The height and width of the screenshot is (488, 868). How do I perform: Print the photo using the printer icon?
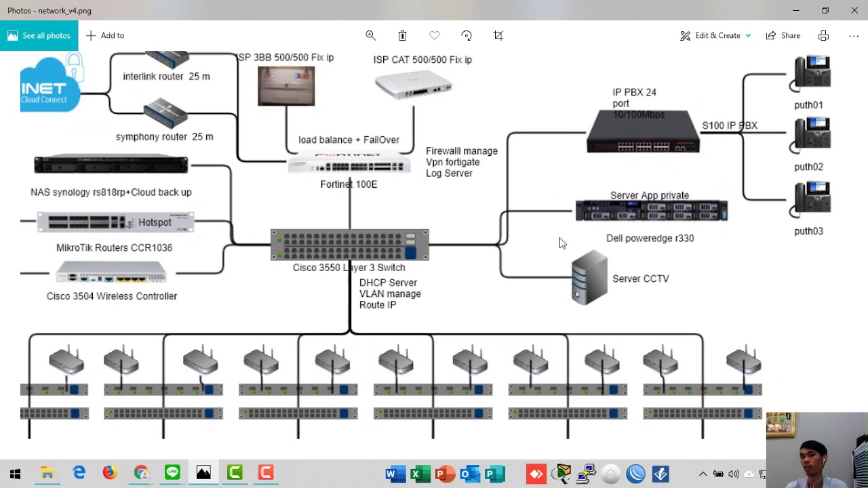point(823,35)
